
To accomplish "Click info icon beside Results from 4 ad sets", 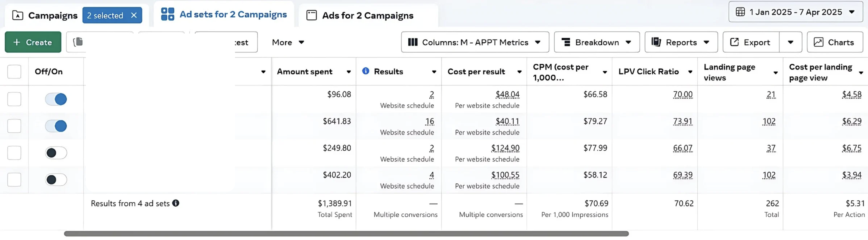I will click(175, 203).
